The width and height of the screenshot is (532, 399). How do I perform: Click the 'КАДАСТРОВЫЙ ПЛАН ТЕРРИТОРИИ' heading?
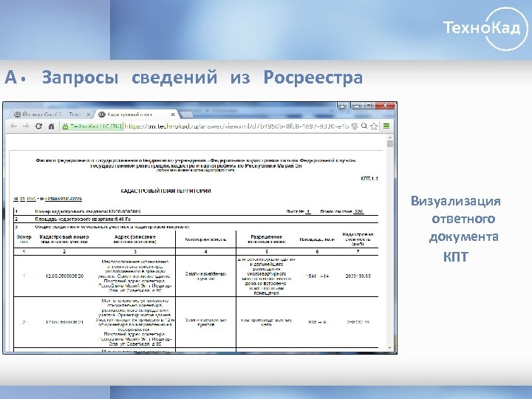coord(166,191)
